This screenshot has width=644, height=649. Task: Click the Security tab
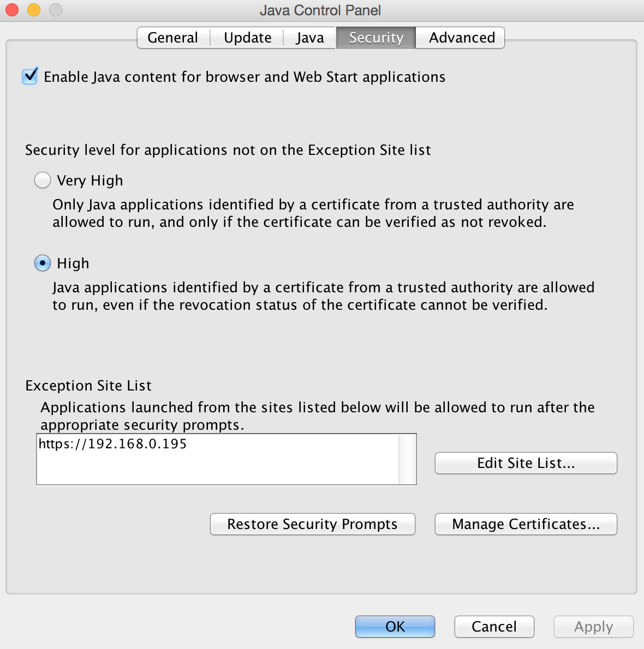click(375, 38)
